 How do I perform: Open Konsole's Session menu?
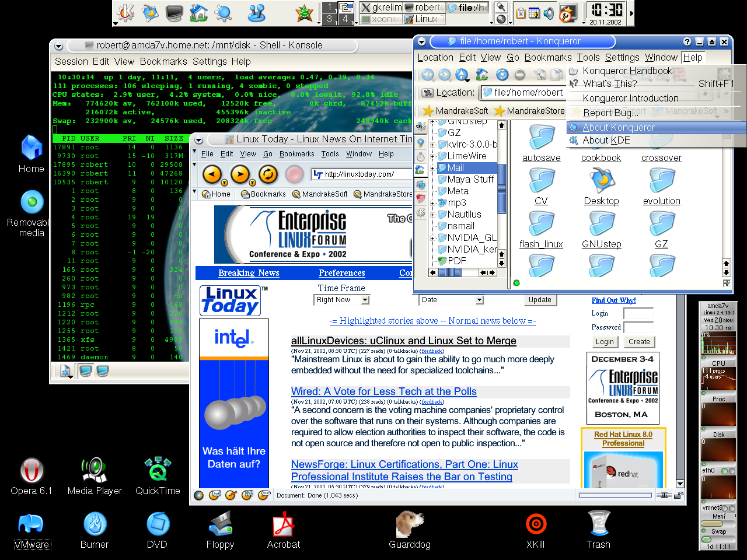coord(71,61)
